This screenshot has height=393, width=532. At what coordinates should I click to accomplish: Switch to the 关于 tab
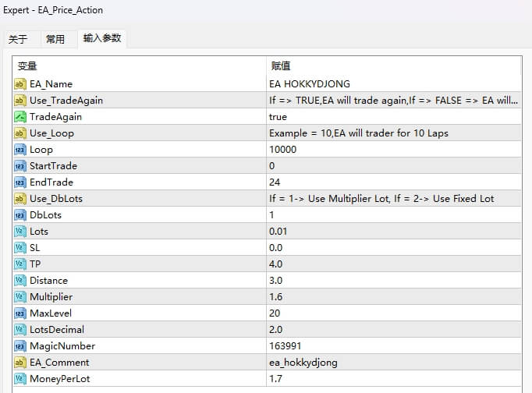pos(18,39)
